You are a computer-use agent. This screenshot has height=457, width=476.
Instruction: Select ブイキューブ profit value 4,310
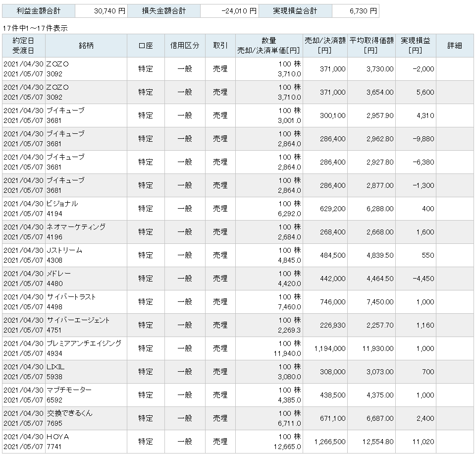(425, 115)
